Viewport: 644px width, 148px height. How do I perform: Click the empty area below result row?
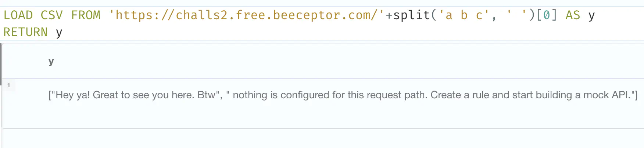[323, 138]
